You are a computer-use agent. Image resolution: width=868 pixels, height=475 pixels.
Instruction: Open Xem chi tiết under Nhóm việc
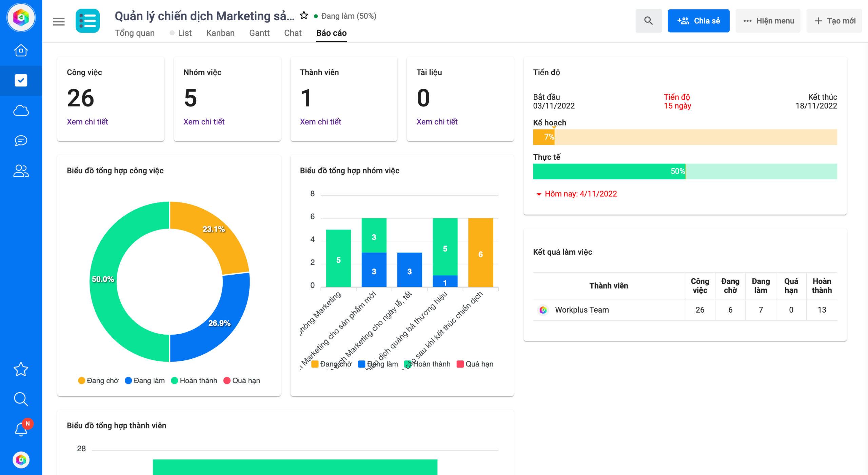click(x=204, y=122)
